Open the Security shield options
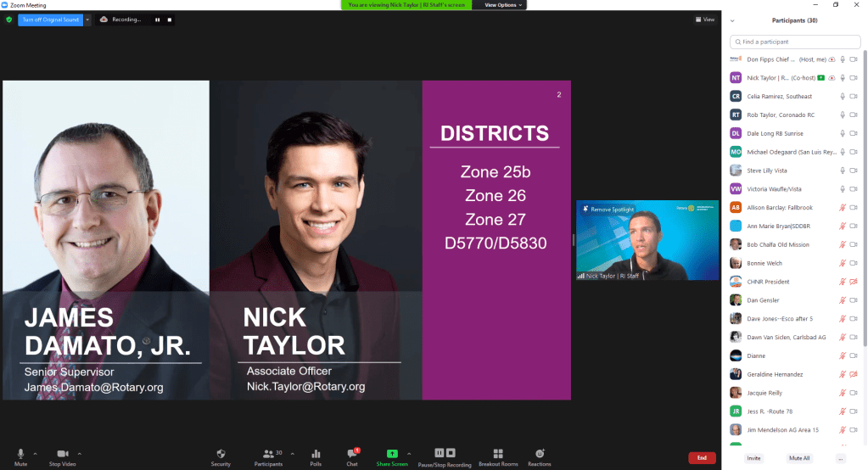Viewport: 868px width, 470px height. pyautogui.click(x=221, y=456)
